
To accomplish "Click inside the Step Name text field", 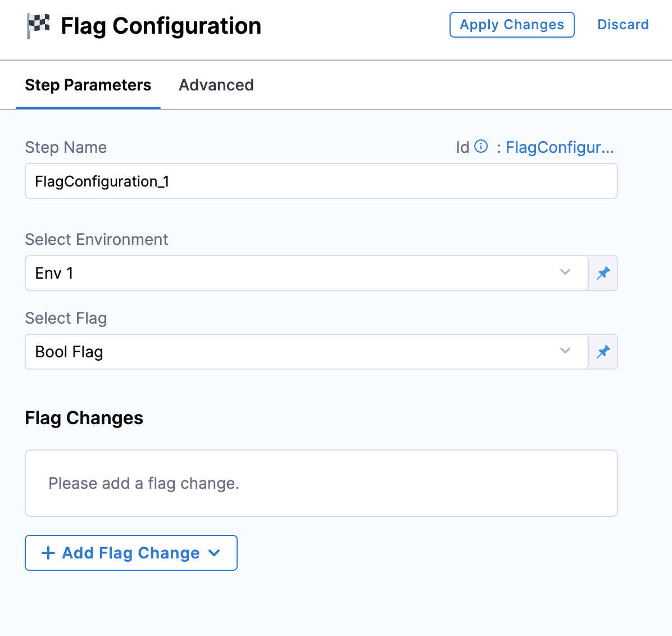I will tap(321, 181).
